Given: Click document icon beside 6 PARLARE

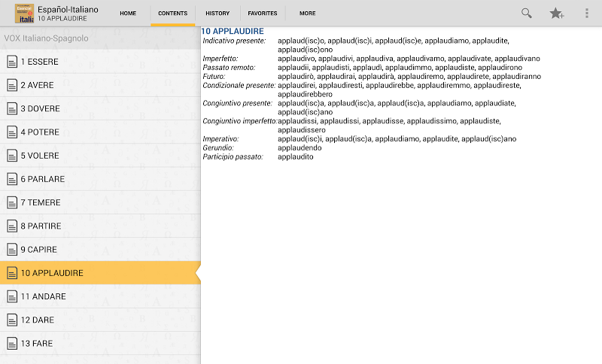Looking at the screenshot, I should coord(12,179).
